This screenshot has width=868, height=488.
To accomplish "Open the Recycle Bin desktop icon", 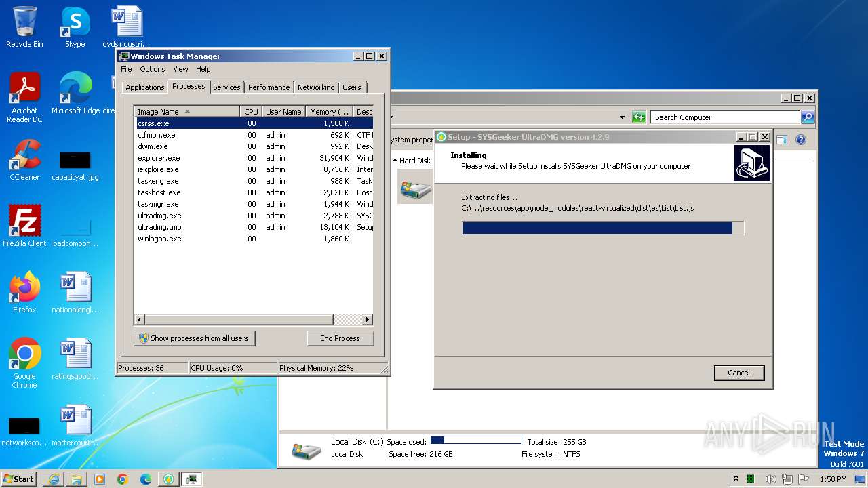I will (x=24, y=27).
